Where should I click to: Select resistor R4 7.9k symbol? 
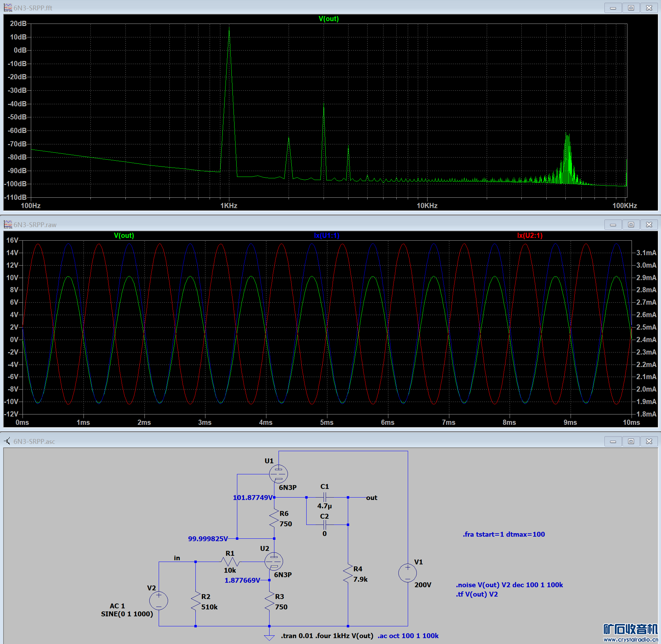pos(348,574)
